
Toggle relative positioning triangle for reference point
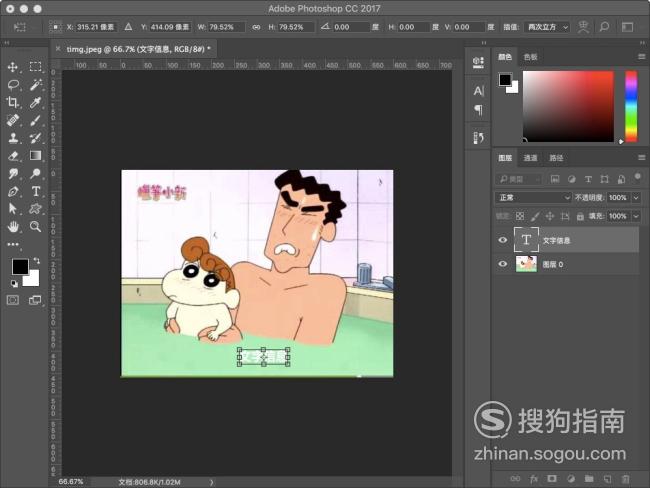(128, 27)
